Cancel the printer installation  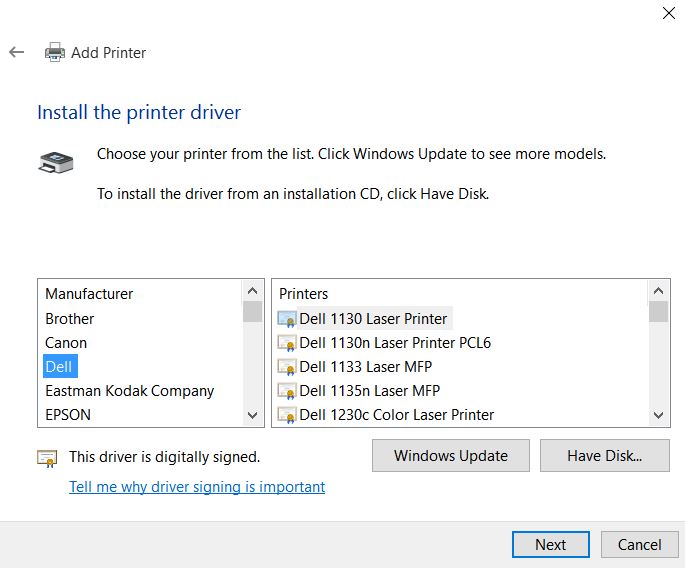(x=640, y=545)
